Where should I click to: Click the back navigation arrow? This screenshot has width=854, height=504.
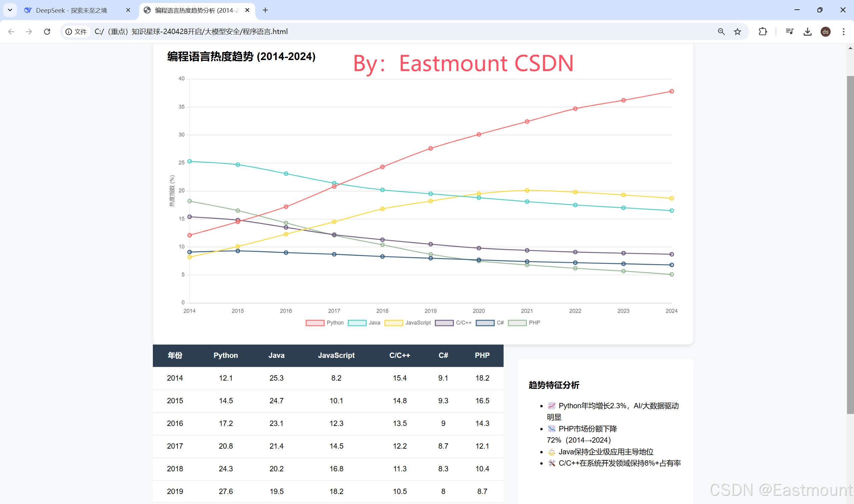[11, 32]
